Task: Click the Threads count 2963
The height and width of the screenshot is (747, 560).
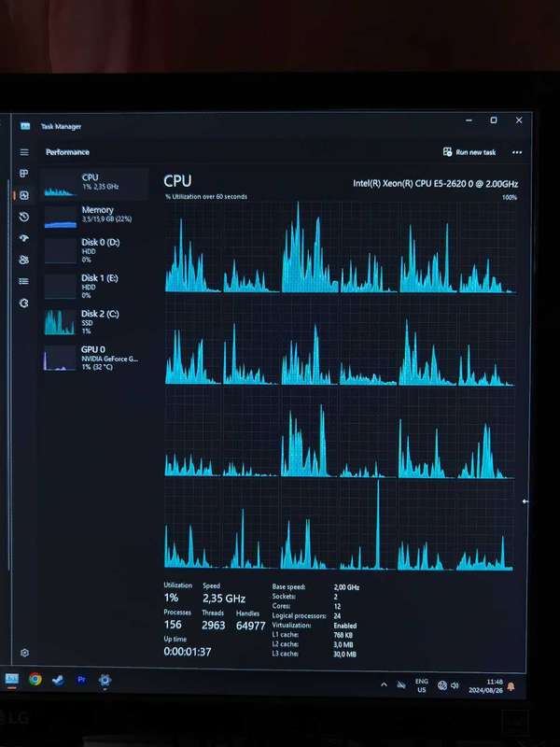Action: (214, 625)
